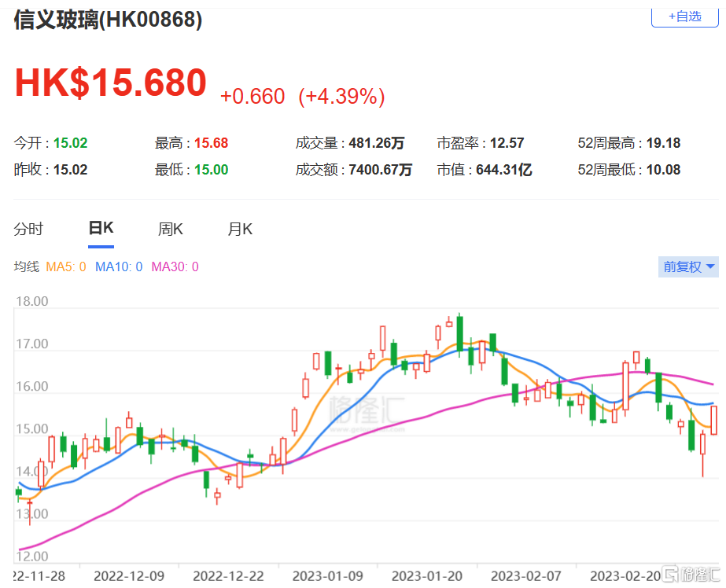
Task: Add stock to watchlist with +自选 button
Action: [x=685, y=17]
